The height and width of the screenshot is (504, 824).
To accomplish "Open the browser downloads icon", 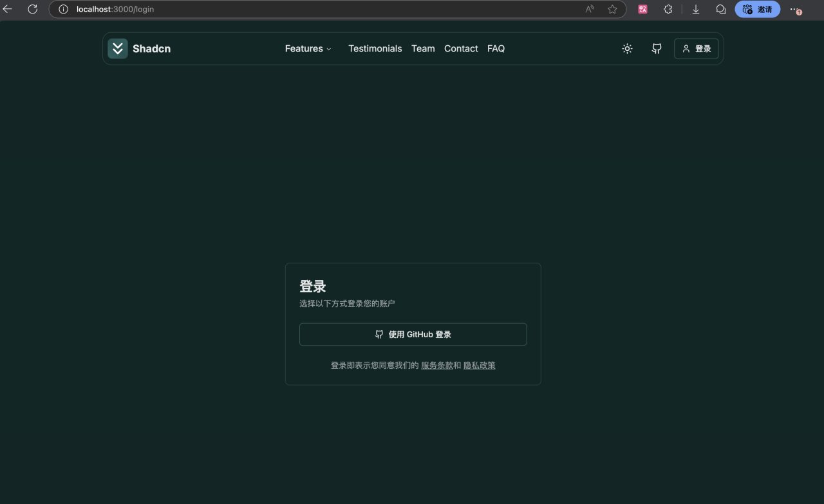I will tap(696, 10).
